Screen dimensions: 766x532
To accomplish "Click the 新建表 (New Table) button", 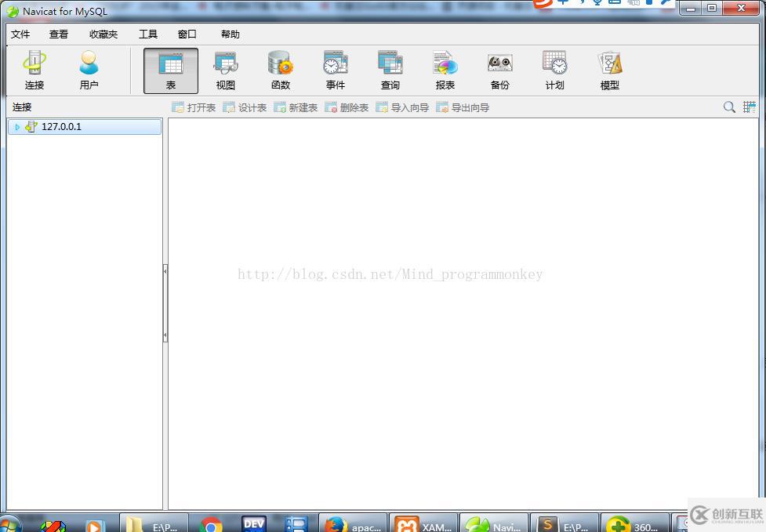I will click(296, 107).
